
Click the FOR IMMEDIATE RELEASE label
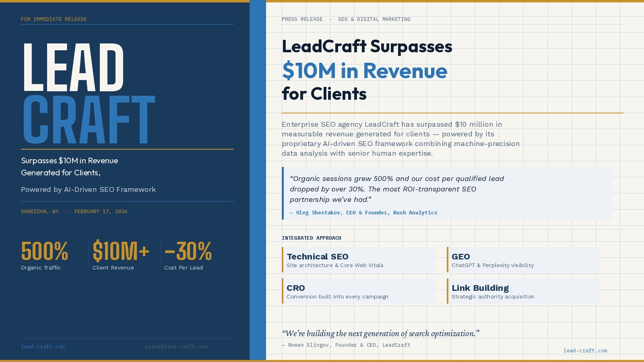tap(54, 19)
